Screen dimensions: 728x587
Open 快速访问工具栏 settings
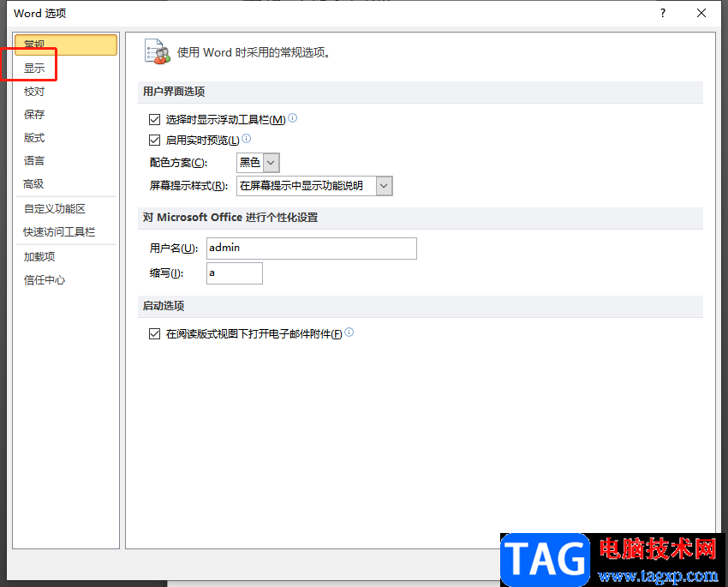pos(59,231)
